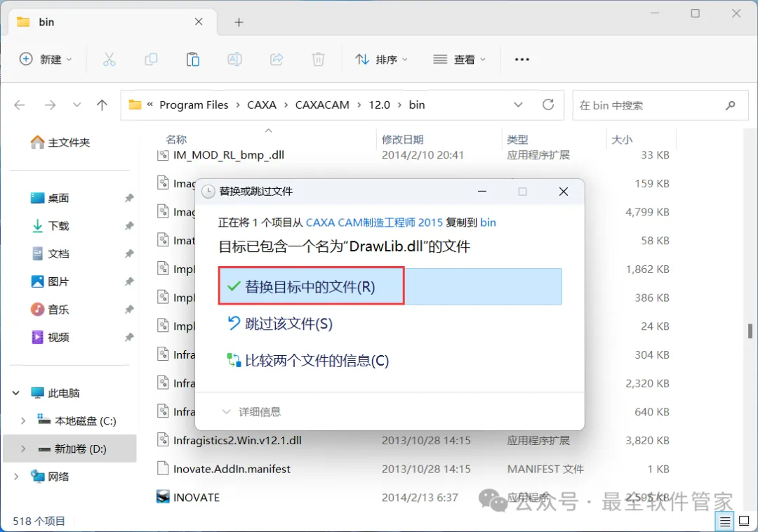Unpin Downloads using its pin icon
The width and height of the screenshot is (758, 532).
point(129,226)
